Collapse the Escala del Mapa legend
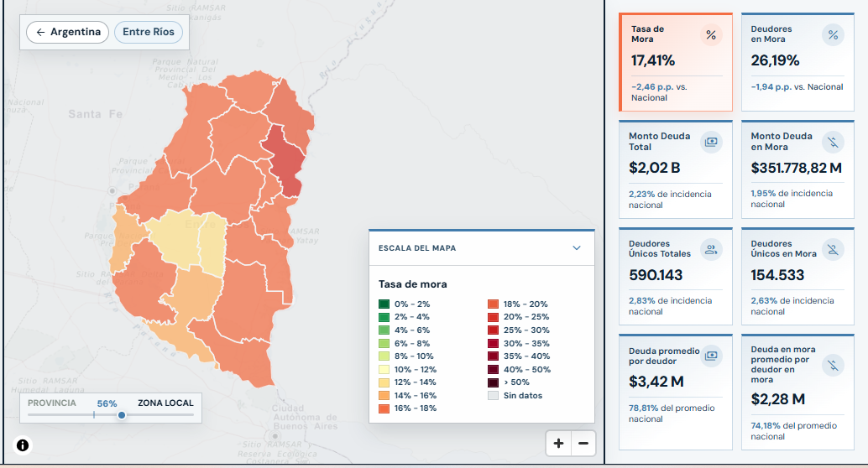The height and width of the screenshot is (468, 868). (576, 247)
